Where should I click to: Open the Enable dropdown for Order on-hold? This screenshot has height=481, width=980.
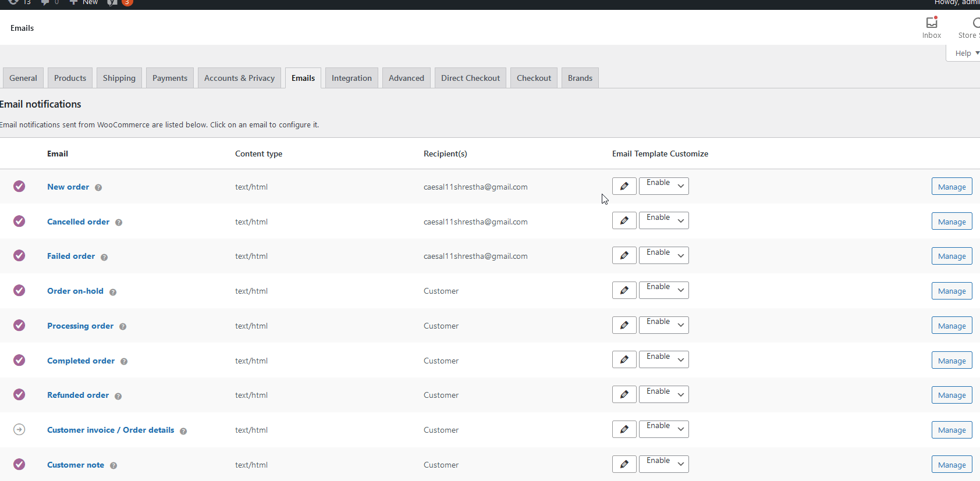click(664, 290)
